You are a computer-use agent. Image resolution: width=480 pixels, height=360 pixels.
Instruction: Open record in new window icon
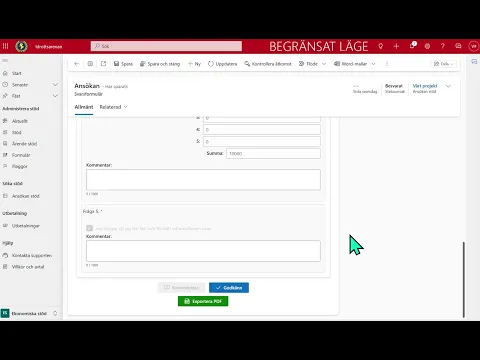pos(103,64)
